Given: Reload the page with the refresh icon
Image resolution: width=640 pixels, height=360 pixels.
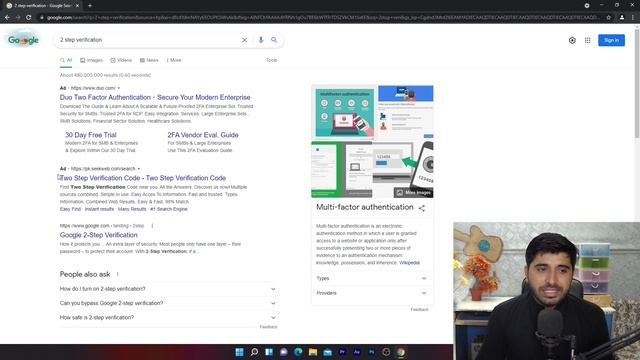Looking at the screenshot, I should tap(29, 17).
